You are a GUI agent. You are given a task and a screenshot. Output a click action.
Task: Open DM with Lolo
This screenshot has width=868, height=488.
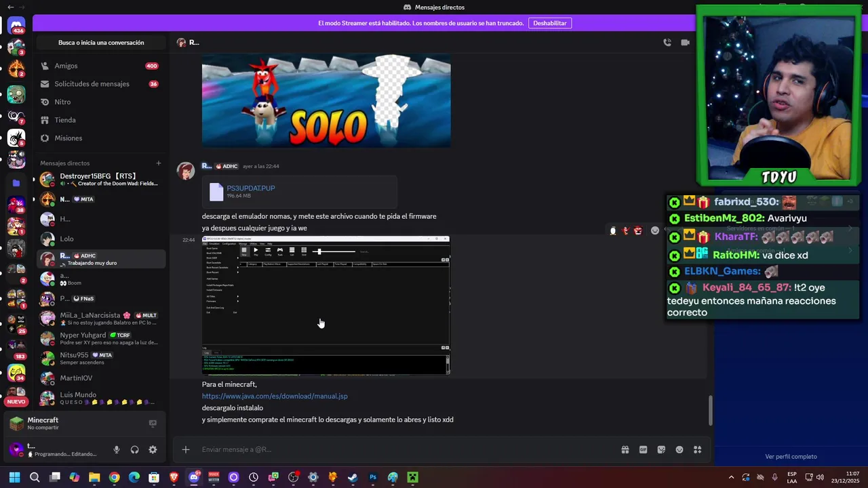coord(101,239)
